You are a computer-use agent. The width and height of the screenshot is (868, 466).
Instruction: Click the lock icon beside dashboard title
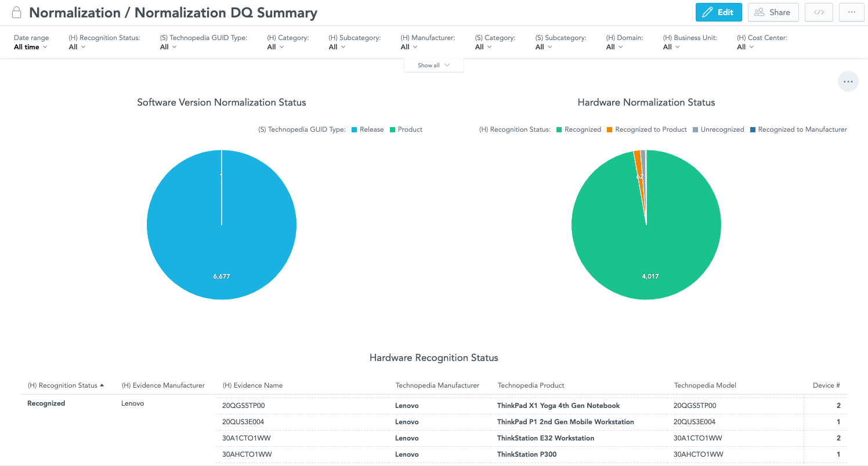[17, 12]
